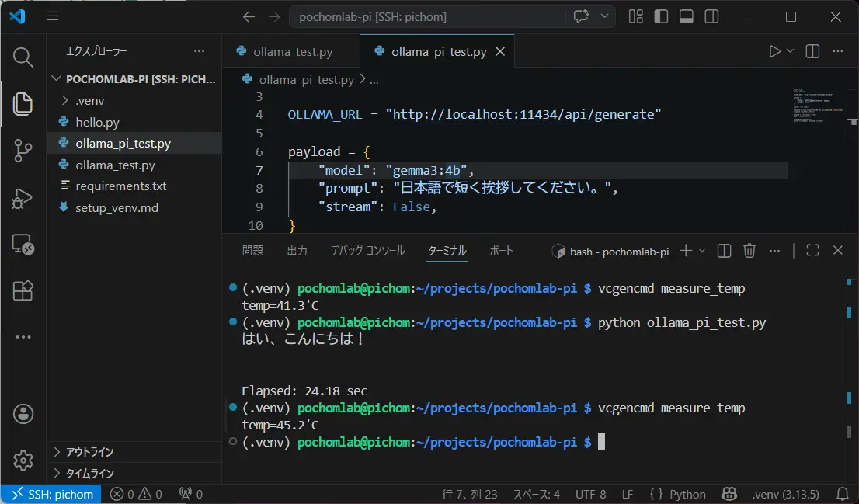
Task: Split the terminal pane
Action: coord(724,251)
